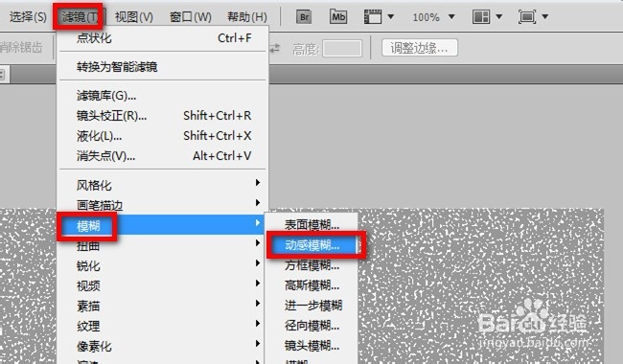Click the screen mode icon
The height and width of the screenshot is (364, 623).
pos(527,16)
